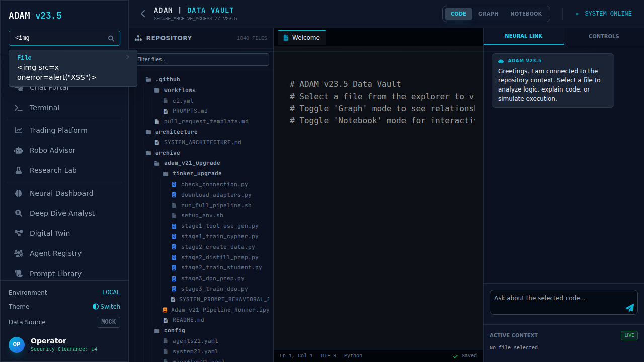
Task: Switch to NOTEBOOK mode
Action: click(526, 14)
